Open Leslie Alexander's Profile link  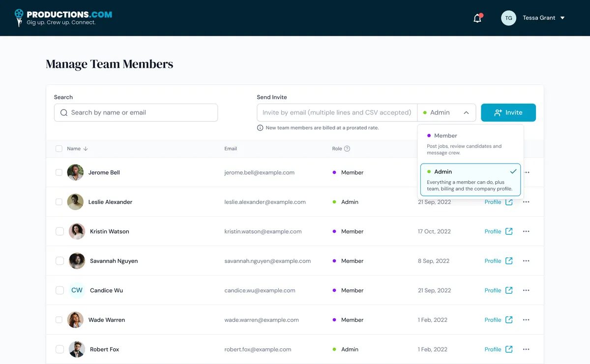493,202
